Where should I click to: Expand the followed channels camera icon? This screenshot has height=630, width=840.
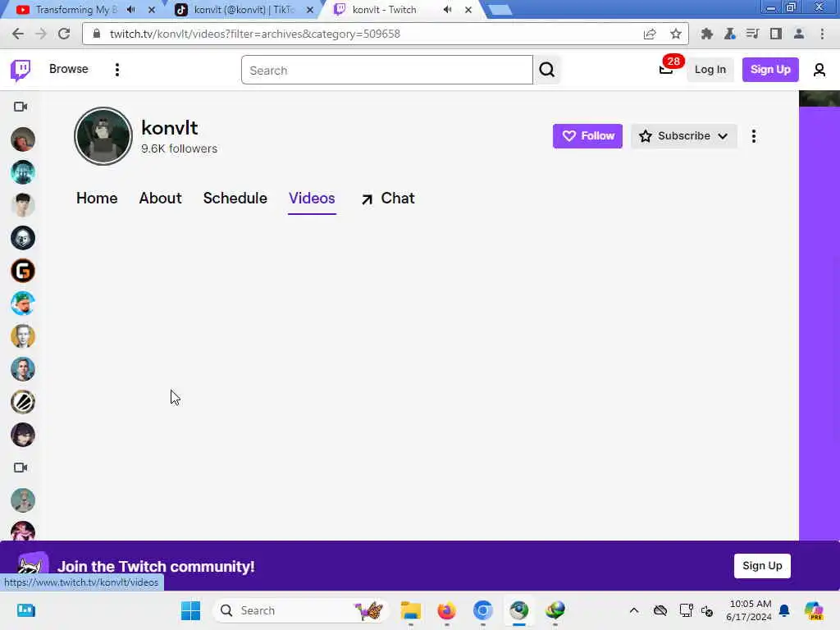click(21, 107)
